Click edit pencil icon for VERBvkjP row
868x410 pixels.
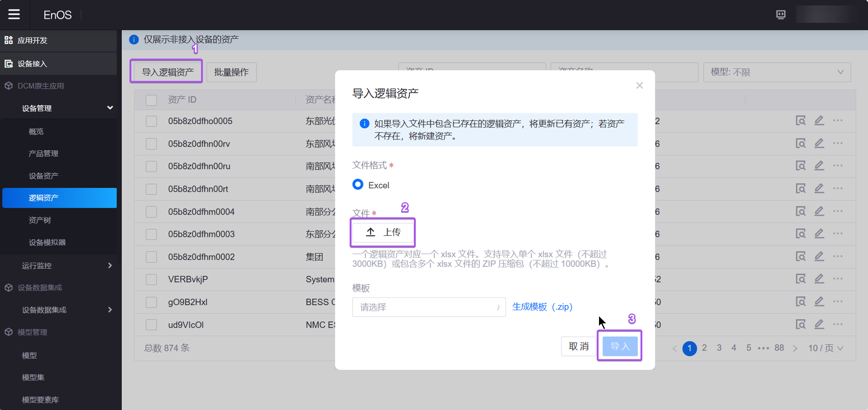click(819, 279)
